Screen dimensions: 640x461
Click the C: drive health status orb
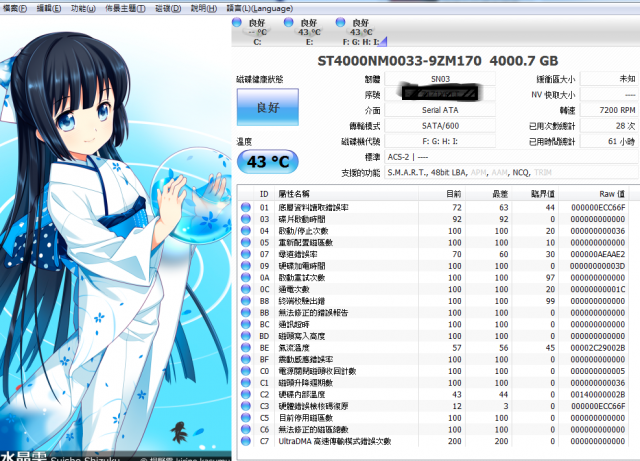pos(237,22)
